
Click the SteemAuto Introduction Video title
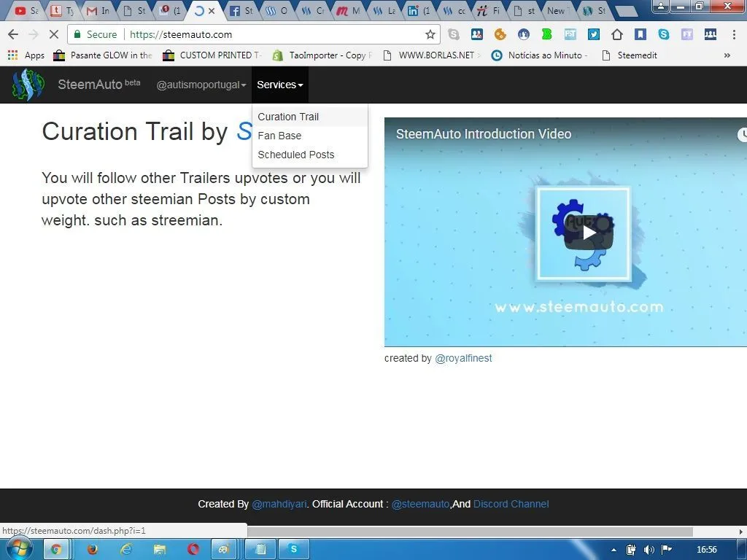point(484,134)
